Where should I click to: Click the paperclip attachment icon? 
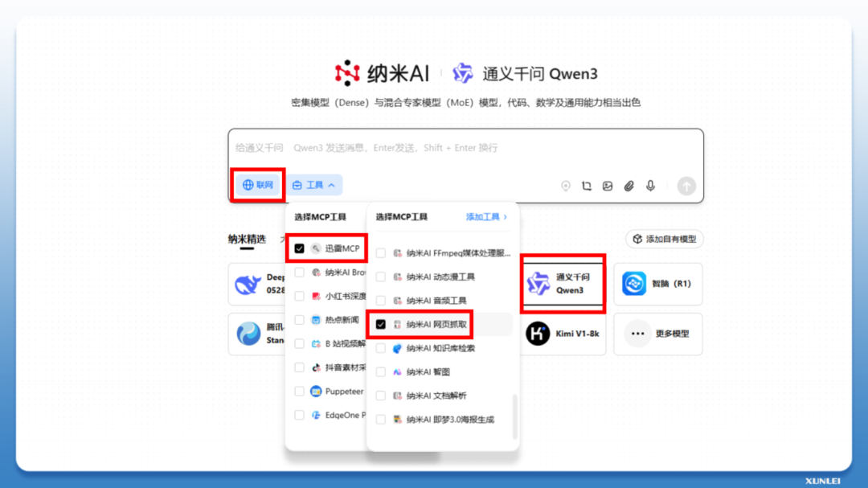(x=629, y=186)
